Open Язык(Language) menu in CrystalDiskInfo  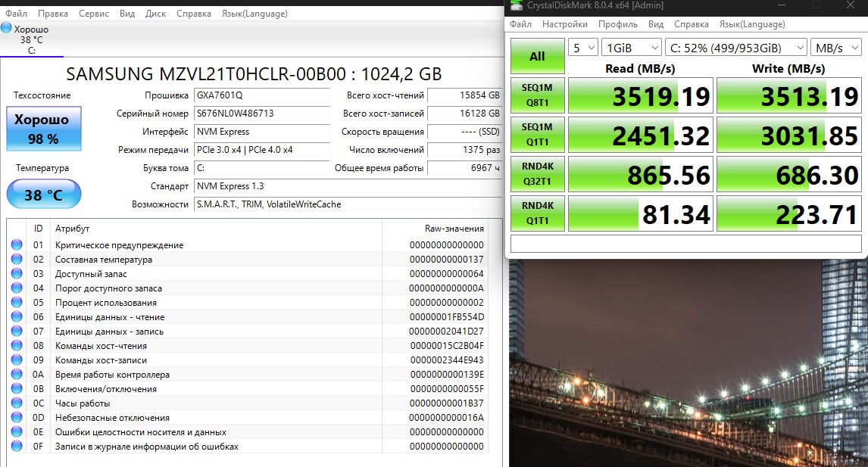(x=254, y=14)
